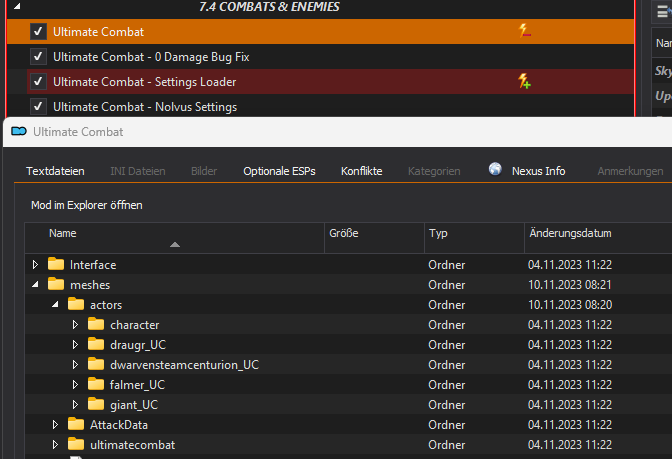Sort file tree by Name column
672x459 pixels.
(x=174, y=238)
